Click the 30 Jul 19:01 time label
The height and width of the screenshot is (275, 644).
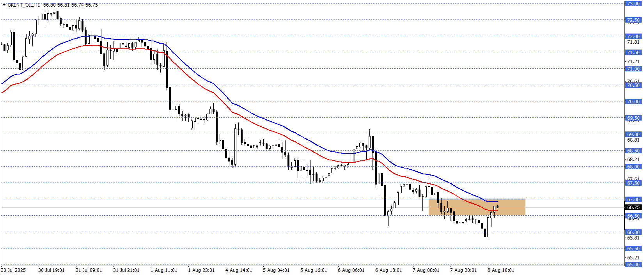51,270
